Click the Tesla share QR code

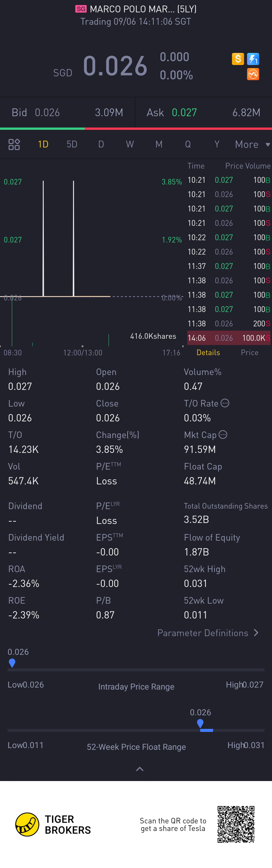[236, 824]
